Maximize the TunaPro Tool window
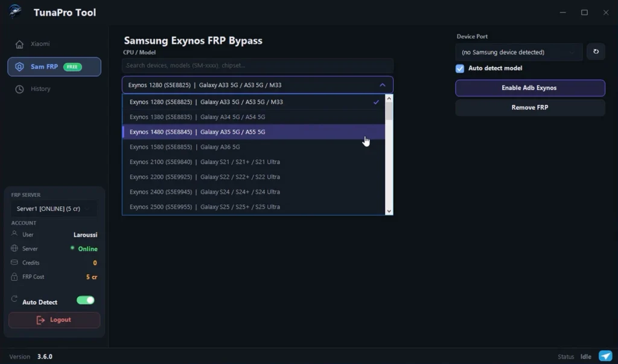 click(584, 13)
